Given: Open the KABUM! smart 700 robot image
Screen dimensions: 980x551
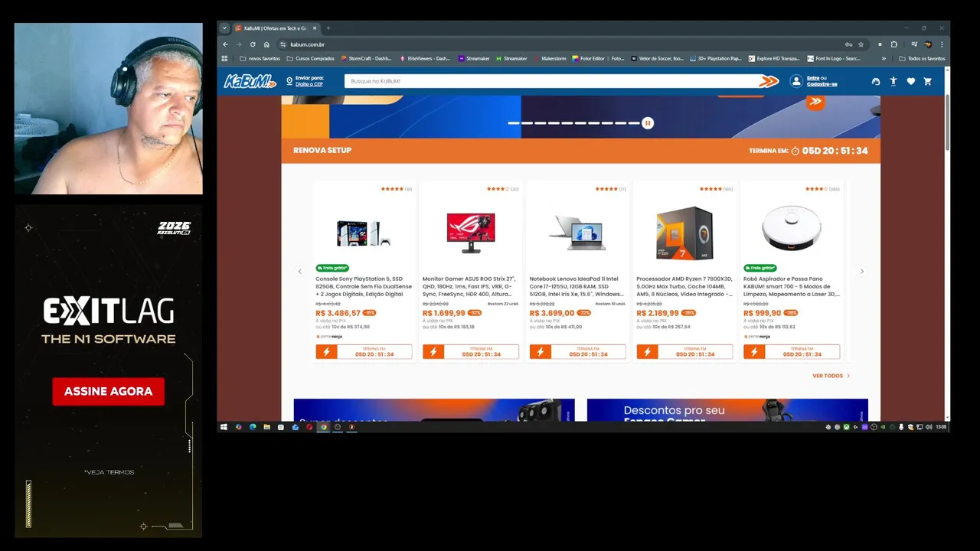Looking at the screenshot, I should [x=792, y=230].
